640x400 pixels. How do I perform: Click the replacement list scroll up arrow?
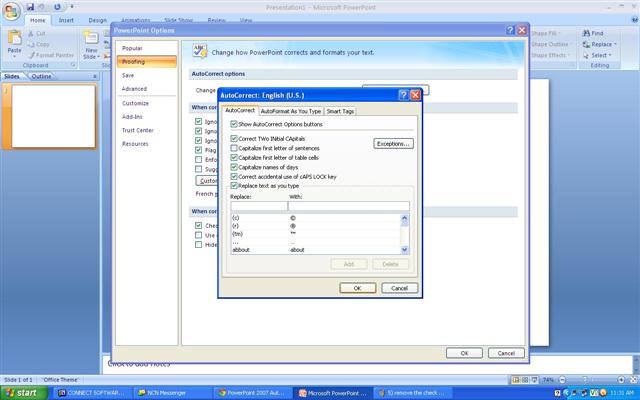tap(404, 218)
